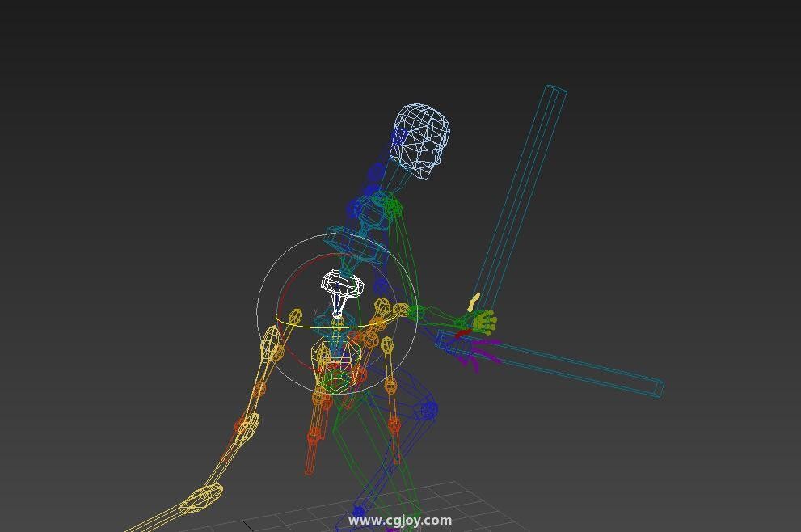Pick the yellow-green hand bones
The height and width of the screenshot is (532, 801).
point(484,323)
